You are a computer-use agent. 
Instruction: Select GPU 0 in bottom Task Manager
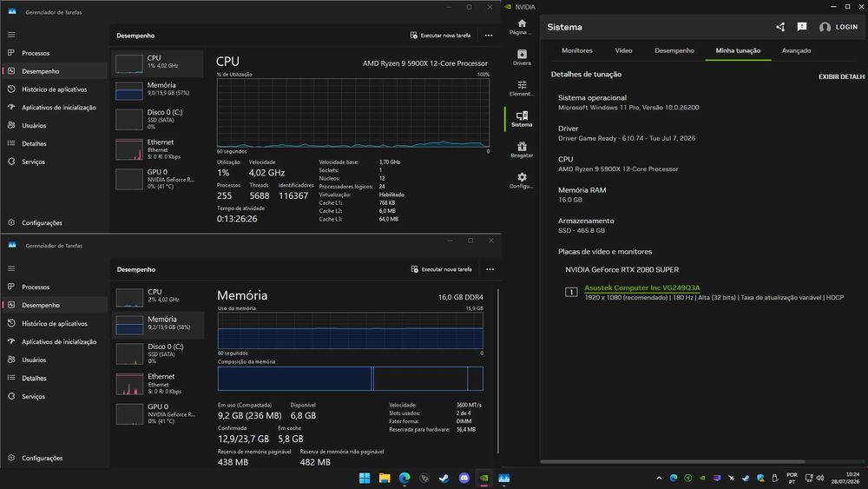(x=158, y=414)
